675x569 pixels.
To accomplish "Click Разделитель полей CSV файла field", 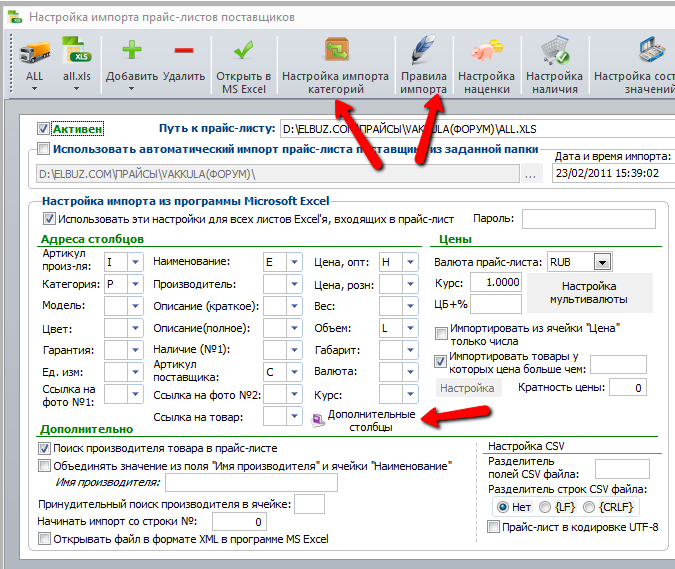I will point(622,469).
